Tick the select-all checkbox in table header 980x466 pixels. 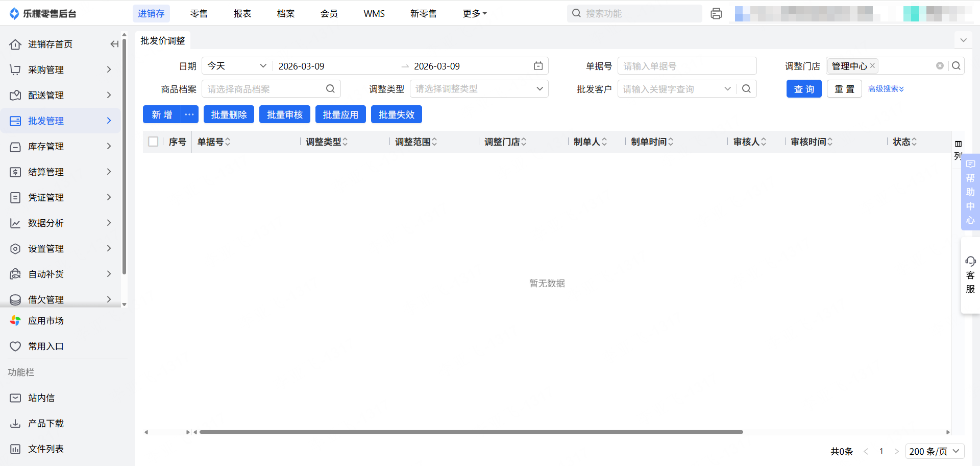(153, 142)
